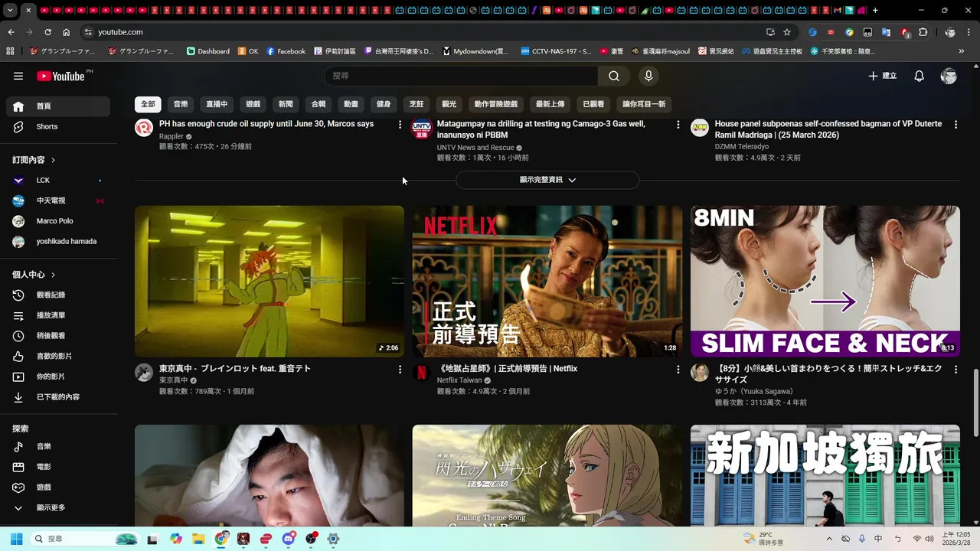Open browser extensions puzzle icon

pos(923,32)
